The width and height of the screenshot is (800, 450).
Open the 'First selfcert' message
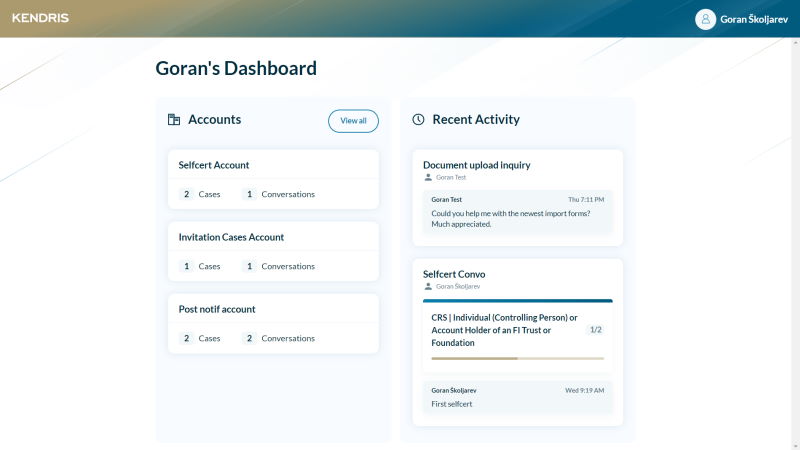coord(451,404)
